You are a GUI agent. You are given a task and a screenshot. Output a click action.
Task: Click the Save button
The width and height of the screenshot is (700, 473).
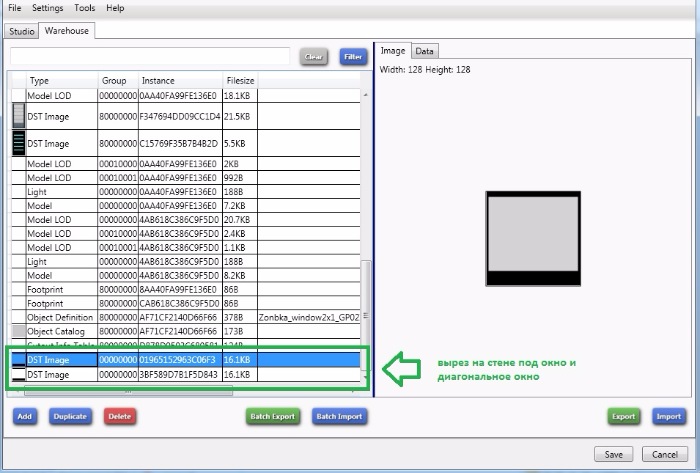(614, 454)
